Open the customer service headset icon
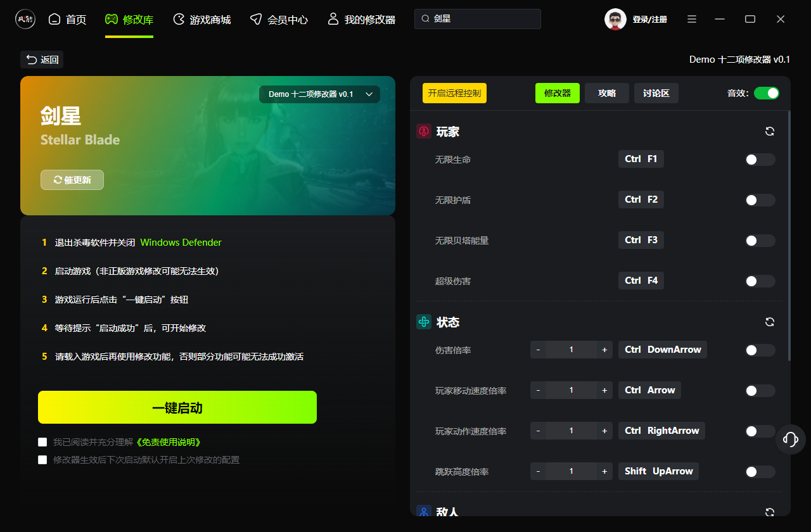The height and width of the screenshot is (532, 811). pyautogui.click(x=790, y=439)
